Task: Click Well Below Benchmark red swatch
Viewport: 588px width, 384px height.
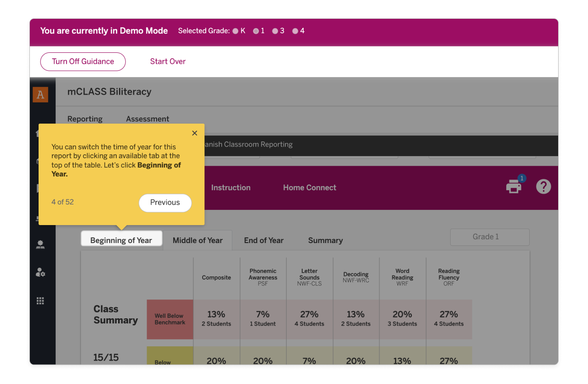Action: coord(170,319)
